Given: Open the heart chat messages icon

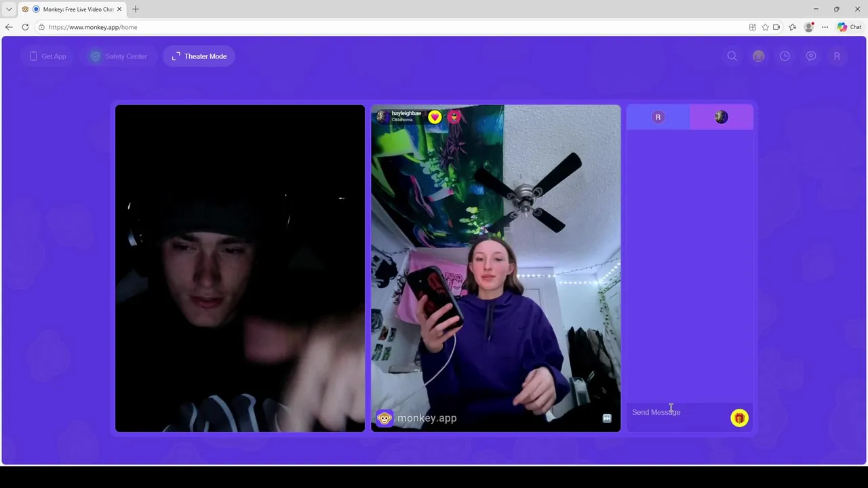Looking at the screenshot, I should [x=811, y=56].
